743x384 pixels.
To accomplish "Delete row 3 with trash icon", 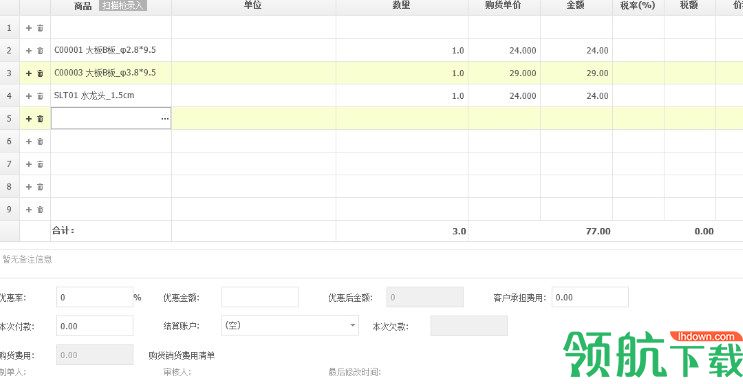I will tap(40, 73).
